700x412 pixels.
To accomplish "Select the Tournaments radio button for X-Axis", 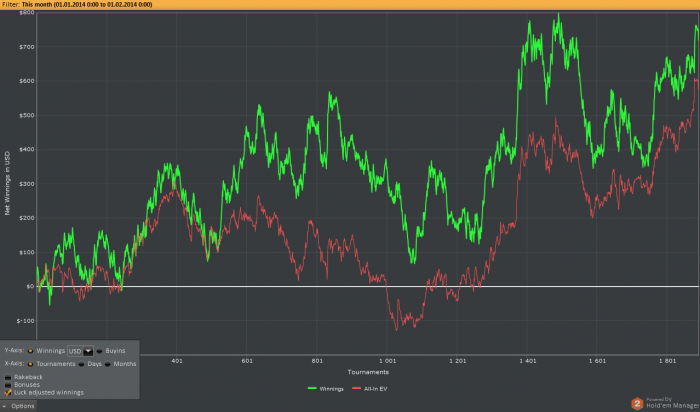I will pos(30,364).
